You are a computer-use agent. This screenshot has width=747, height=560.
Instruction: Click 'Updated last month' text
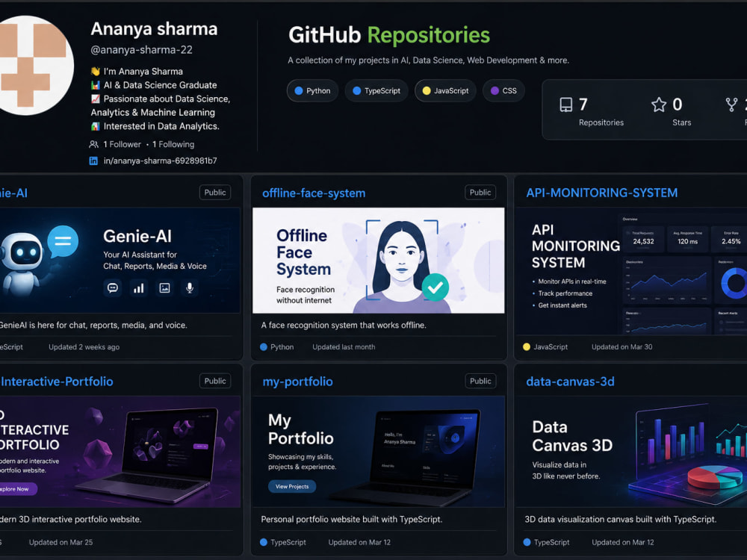pos(344,347)
